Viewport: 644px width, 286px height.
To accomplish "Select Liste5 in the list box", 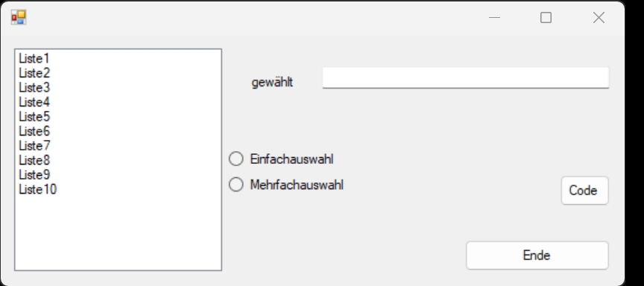I will [x=119, y=116].
